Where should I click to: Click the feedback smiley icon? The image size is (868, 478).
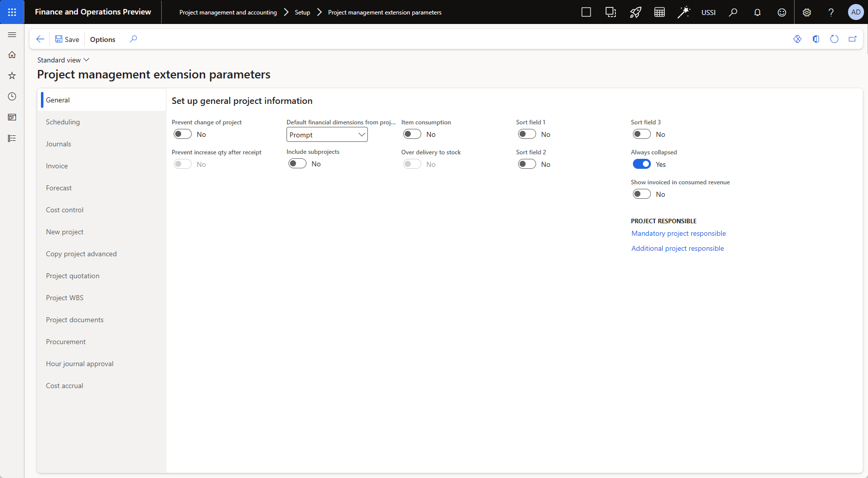[x=782, y=12]
